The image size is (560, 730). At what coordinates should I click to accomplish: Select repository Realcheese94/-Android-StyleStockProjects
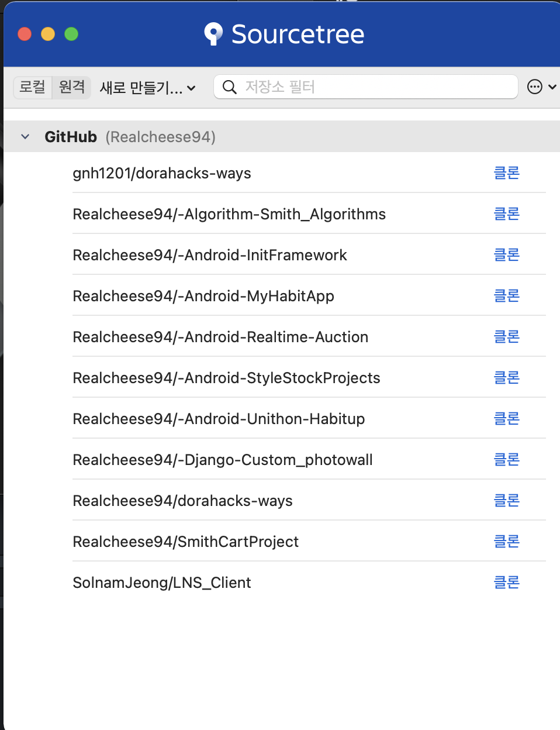pyautogui.click(x=226, y=378)
